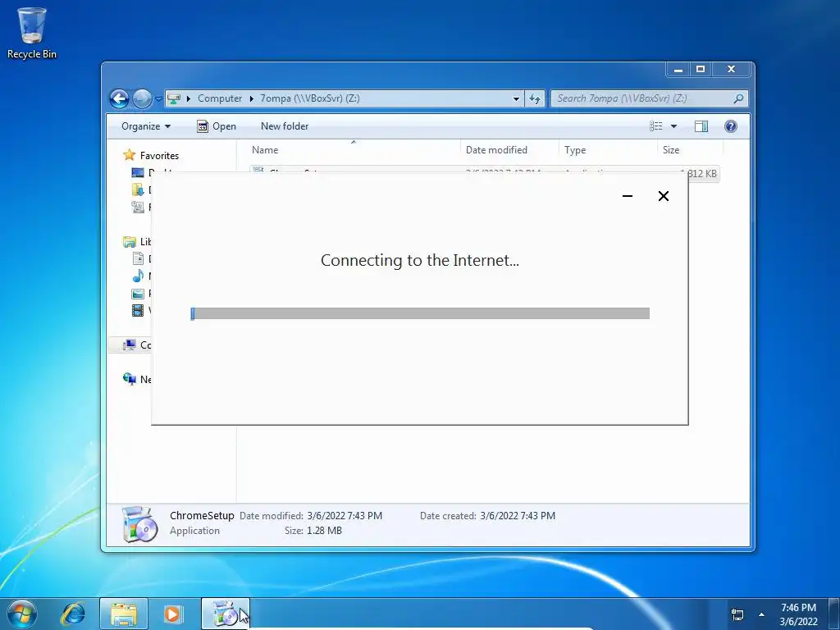Click Date created value in details pane
Image resolution: width=840 pixels, height=630 pixels.
(518, 516)
